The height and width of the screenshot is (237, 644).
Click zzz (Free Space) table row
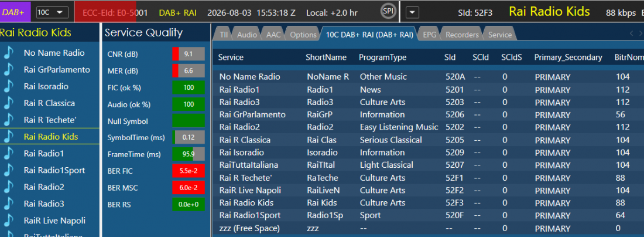(427, 228)
